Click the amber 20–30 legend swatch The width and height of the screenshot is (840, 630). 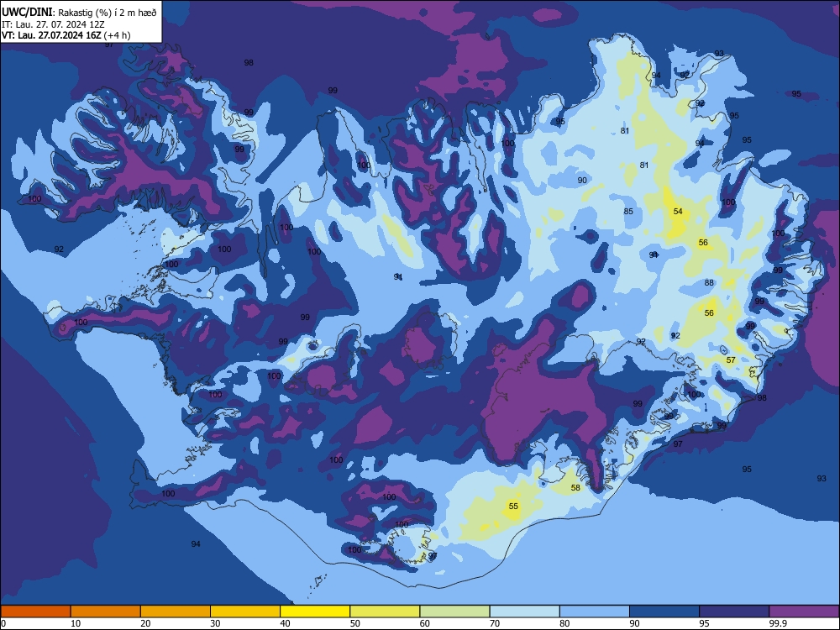(176, 612)
